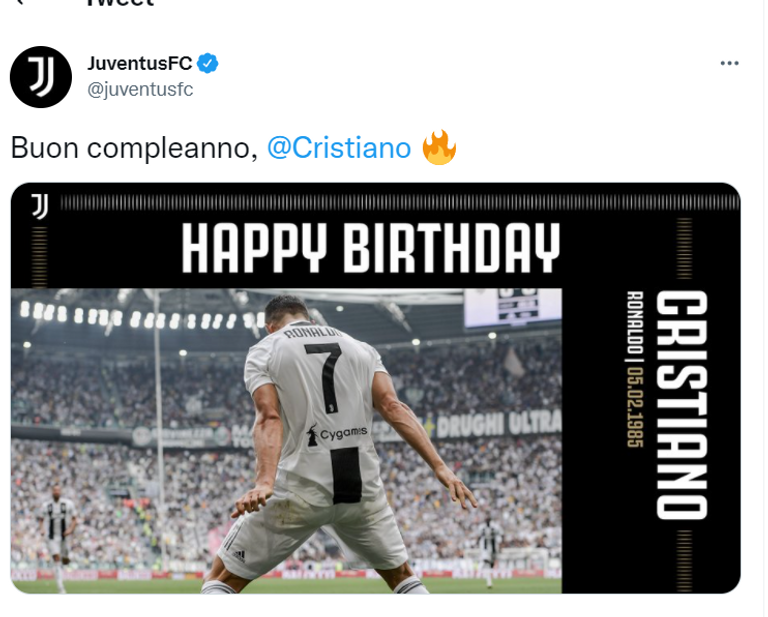
Task: Click the Tweet header title
Action: [120, 3]
